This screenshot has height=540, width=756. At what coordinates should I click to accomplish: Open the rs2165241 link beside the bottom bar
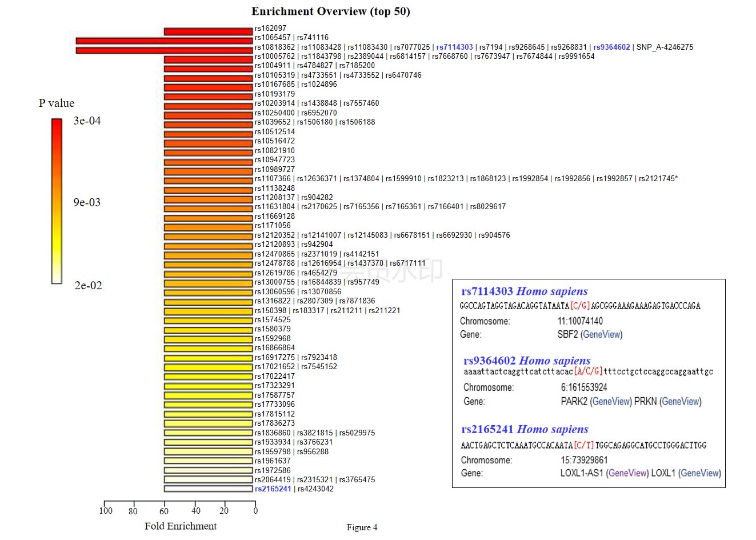tap(273, 489)
